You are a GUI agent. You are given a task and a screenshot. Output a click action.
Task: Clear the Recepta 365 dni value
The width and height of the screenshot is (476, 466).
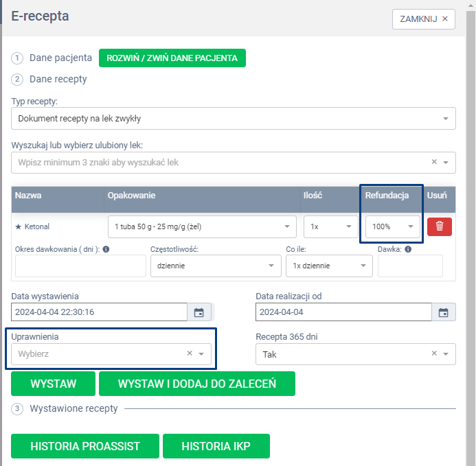tap(434, 354)
